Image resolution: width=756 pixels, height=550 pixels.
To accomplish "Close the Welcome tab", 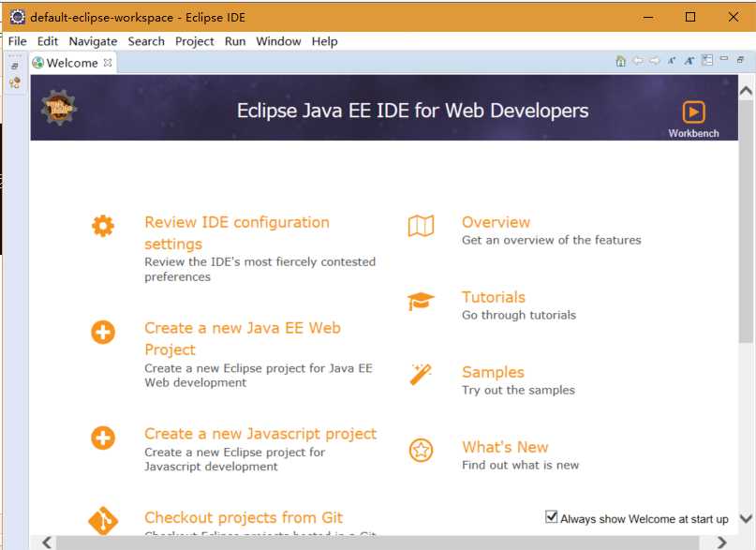I will (x=108, y=63).
